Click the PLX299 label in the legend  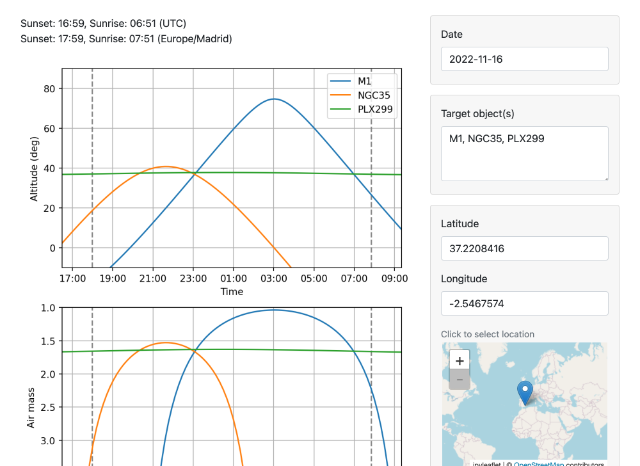point(375,109)
